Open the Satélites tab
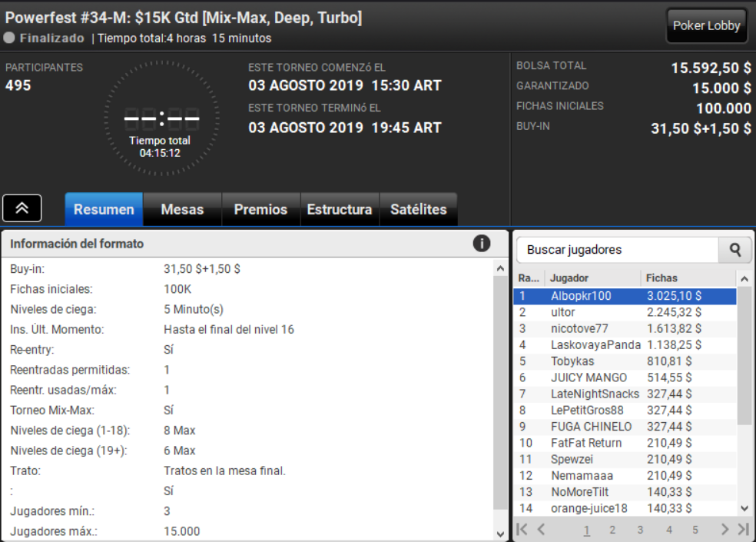This screenshot has width=756, height=542. pos(419,209)
